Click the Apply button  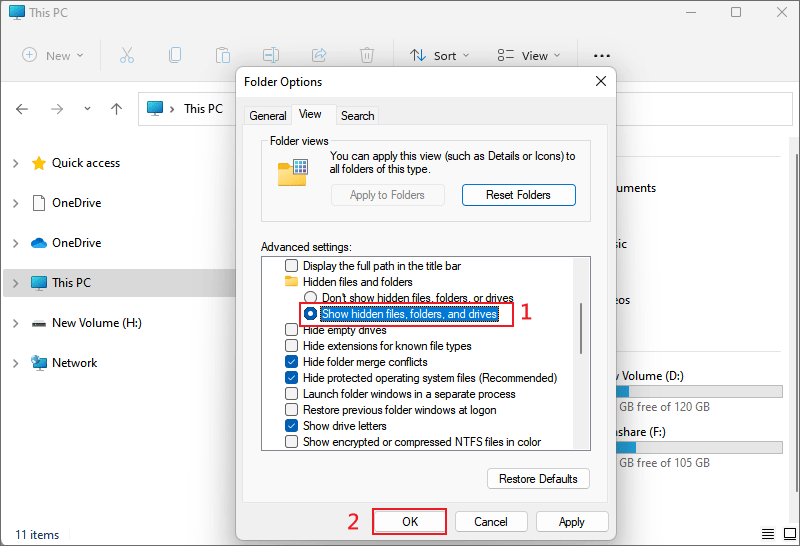571,522
